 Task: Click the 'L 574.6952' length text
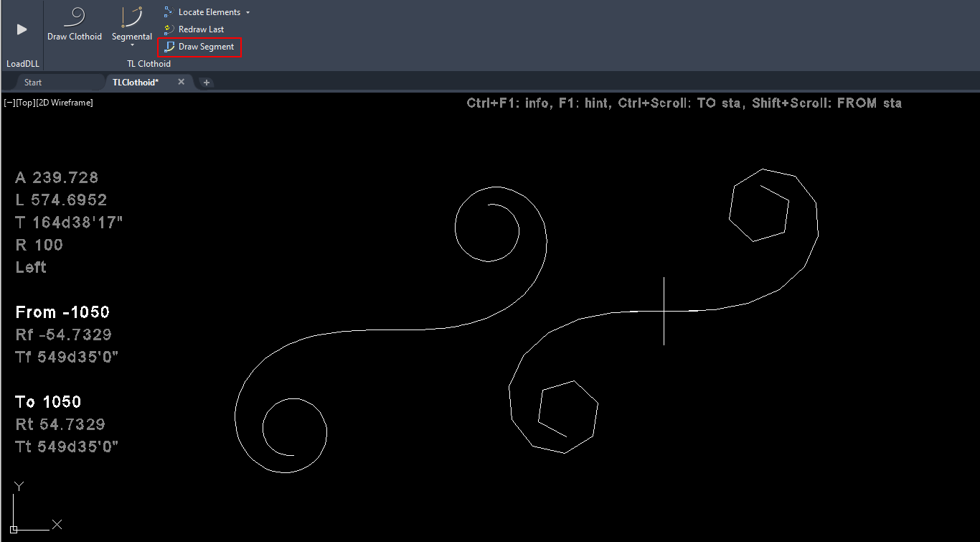coord(61,200)
